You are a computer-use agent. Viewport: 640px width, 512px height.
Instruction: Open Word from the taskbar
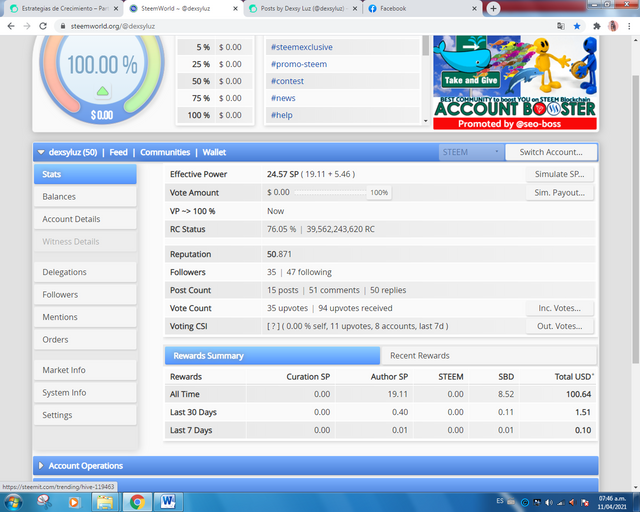pyautogui.click(x=168, y=502)
